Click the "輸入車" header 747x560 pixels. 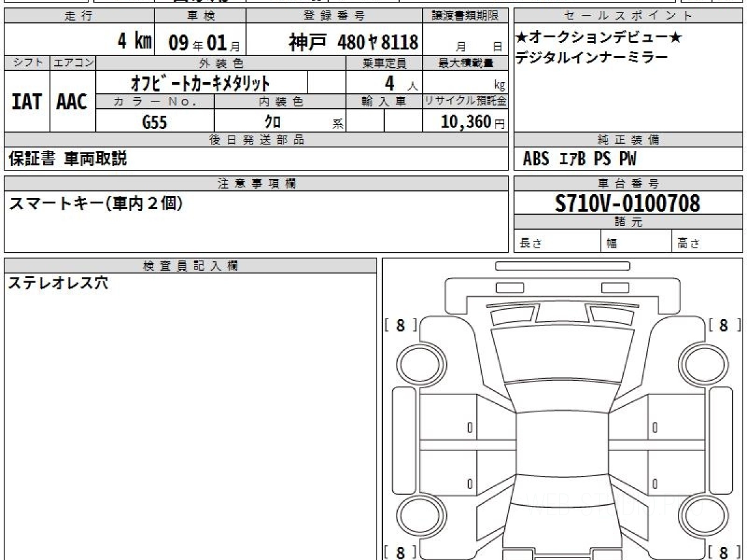[x=384, y=101]
